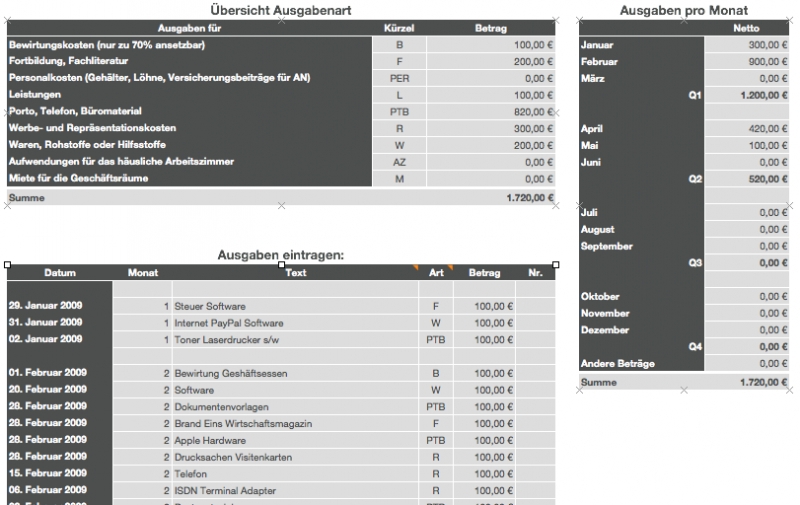Click the Kürzel header in overview table
The image size is (800, 505).
point(399,29)
